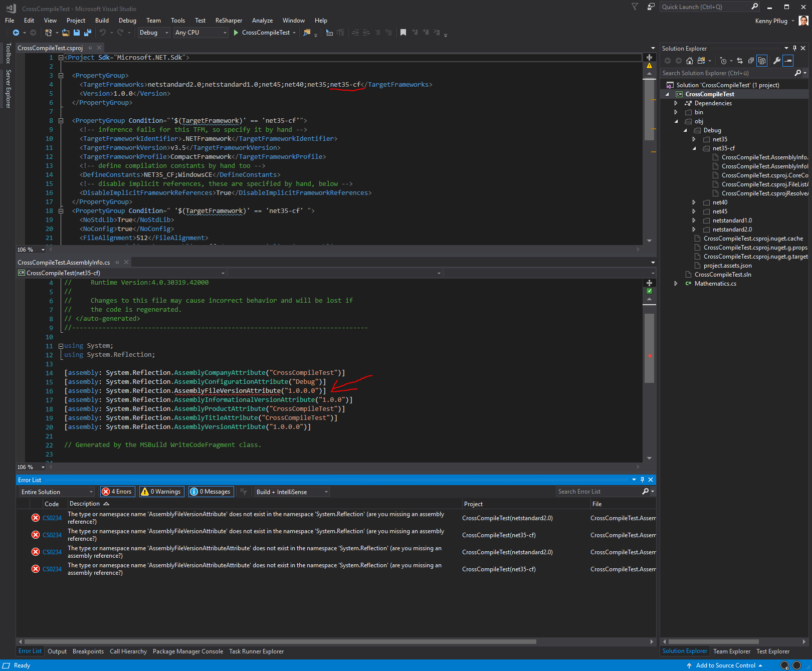
Task: Open Properties wrench icon in Solution Explorer
Action: pyautogui.click(x=776, y=61)
